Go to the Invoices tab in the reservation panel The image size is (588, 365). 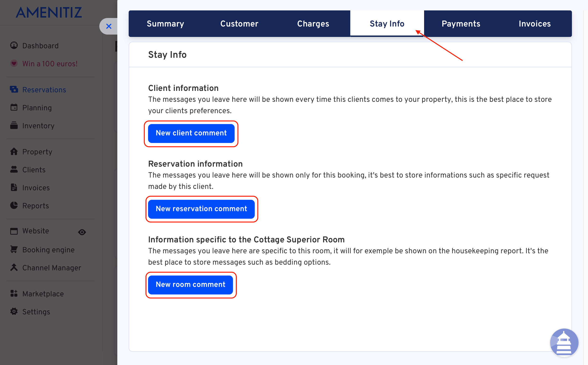click(x=535, y=24)
